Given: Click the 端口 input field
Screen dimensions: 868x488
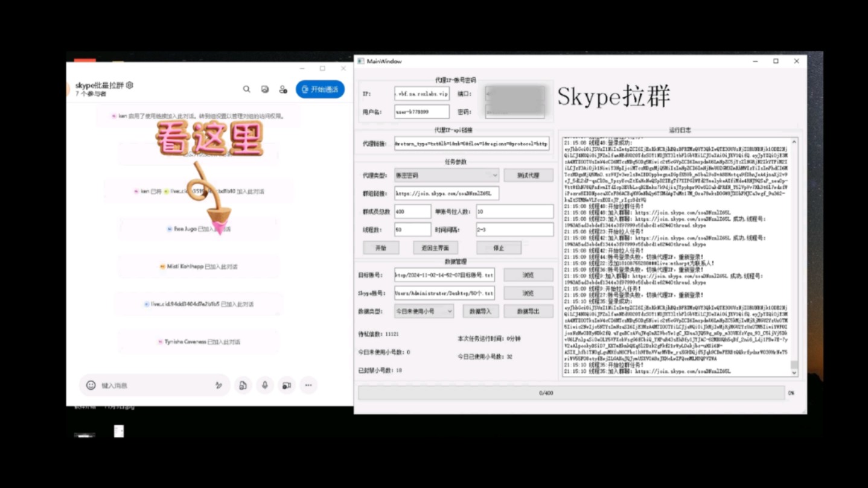Looking at the screenshot, I should click(515, 93).
